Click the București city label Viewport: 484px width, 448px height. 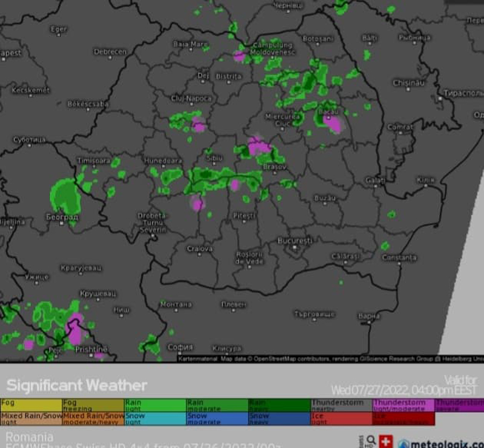pyautogui.click(x=294, y=240)
